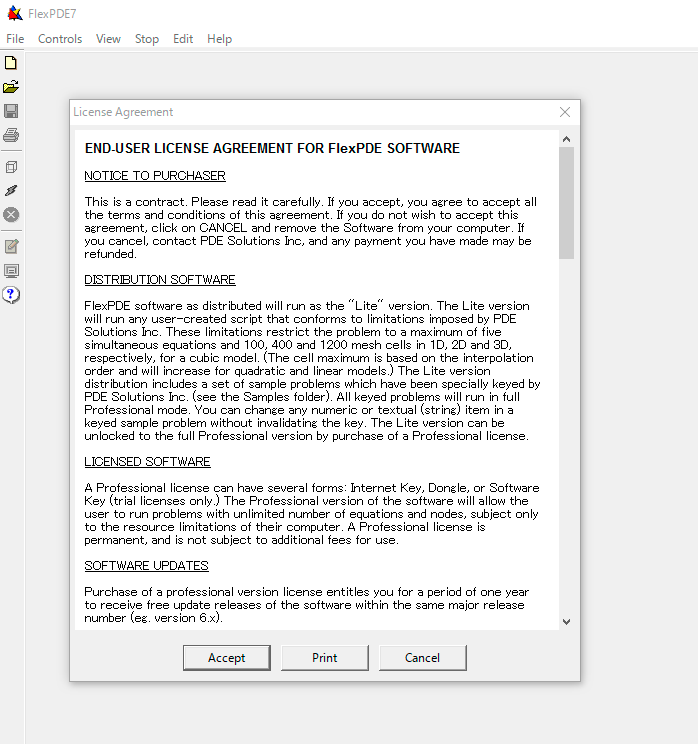Click the Save floppy disk icon
Viewport: 698px width, 744px height.
click(x=12, y=111)
